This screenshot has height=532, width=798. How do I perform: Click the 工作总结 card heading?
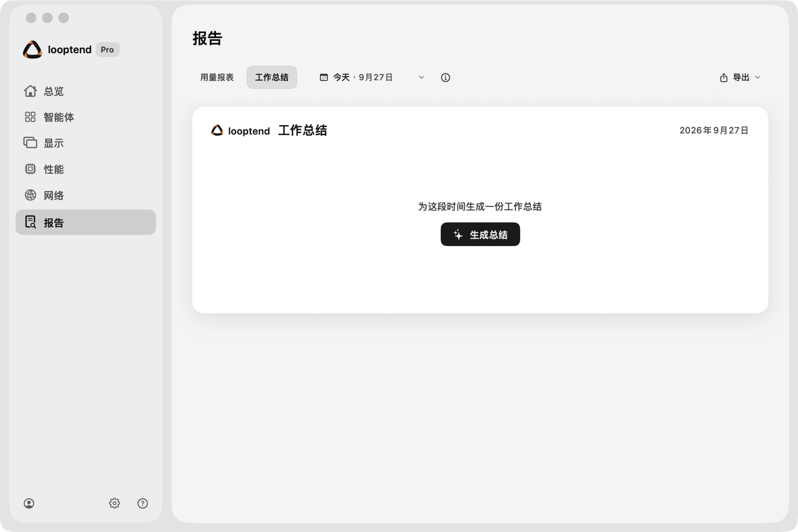click(x=303, y=130)
